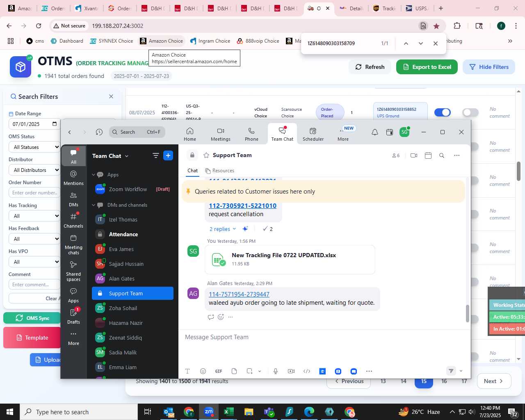Open the Support Team more options ellipsis
This screenshot has width=525, height=420.
[x=457, y=155]
